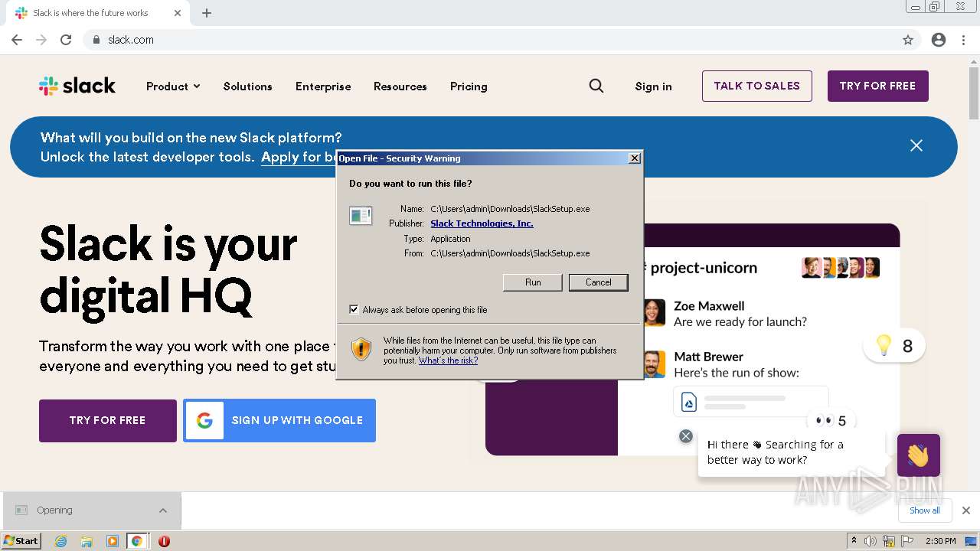Click Matt Brewer's avatar photo
980x551 pixels.
pyautogui.click(x=653, y=364)
